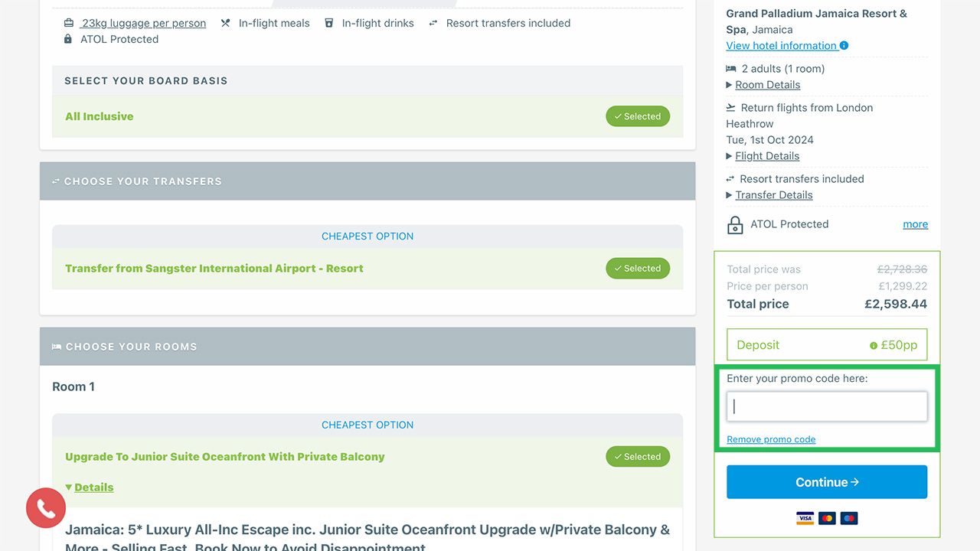Click the transfer arrows icon beside Resort transfers included
The height and width of the screenshot is (551, 980).
(x=433, y=23)
